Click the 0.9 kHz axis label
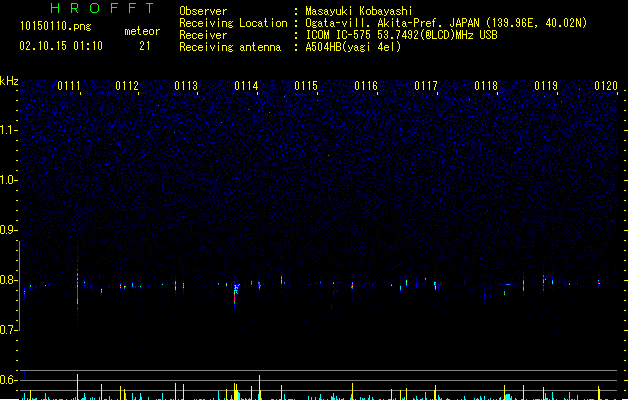This screenshot has width=629, height=400. 8,230
